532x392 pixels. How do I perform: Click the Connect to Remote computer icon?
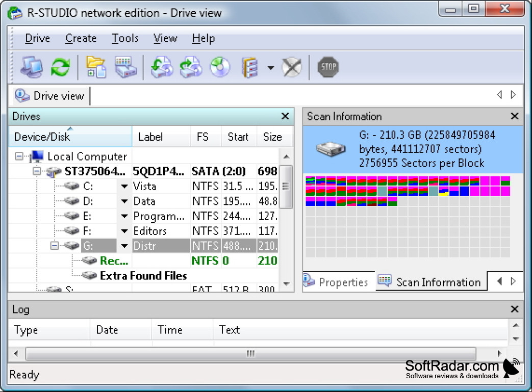coord(32,67)
